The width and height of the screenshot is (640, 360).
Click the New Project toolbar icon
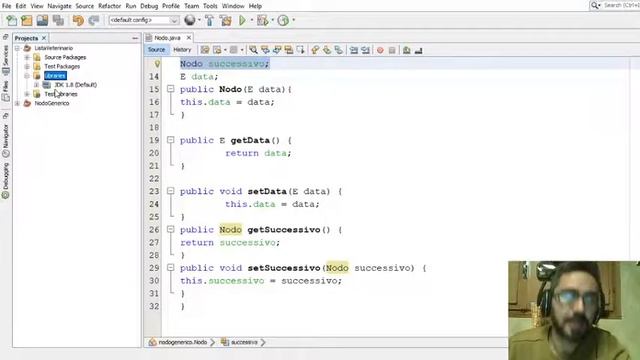click(27, 20)
